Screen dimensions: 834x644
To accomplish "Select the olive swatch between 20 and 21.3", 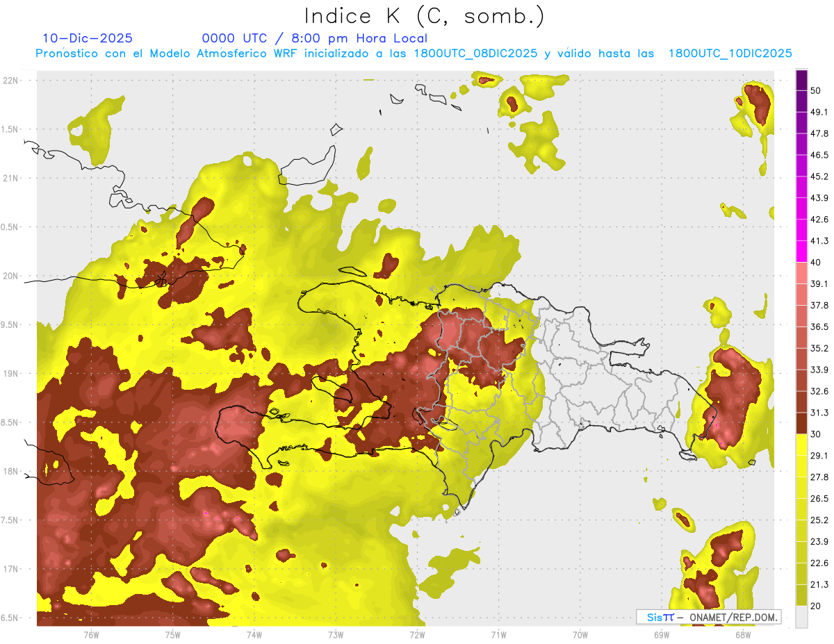I will (802, 595).
